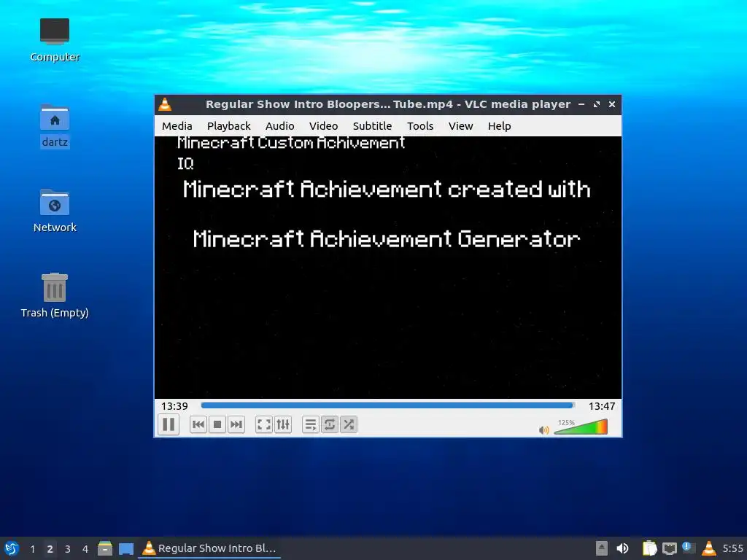Viewport: 747px width, 560px height.
Task: Select the dartz home folder icon
Action: (55, 126)
